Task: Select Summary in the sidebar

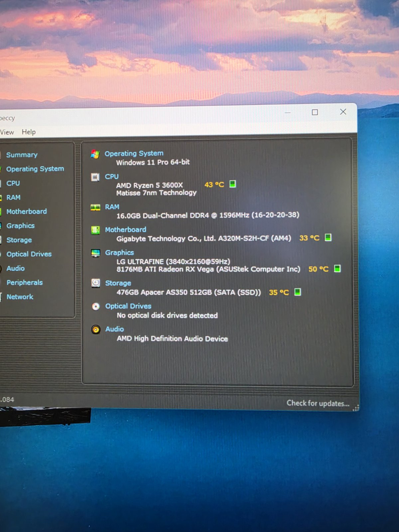Action: pyautogui.click(x=22, y=155)
